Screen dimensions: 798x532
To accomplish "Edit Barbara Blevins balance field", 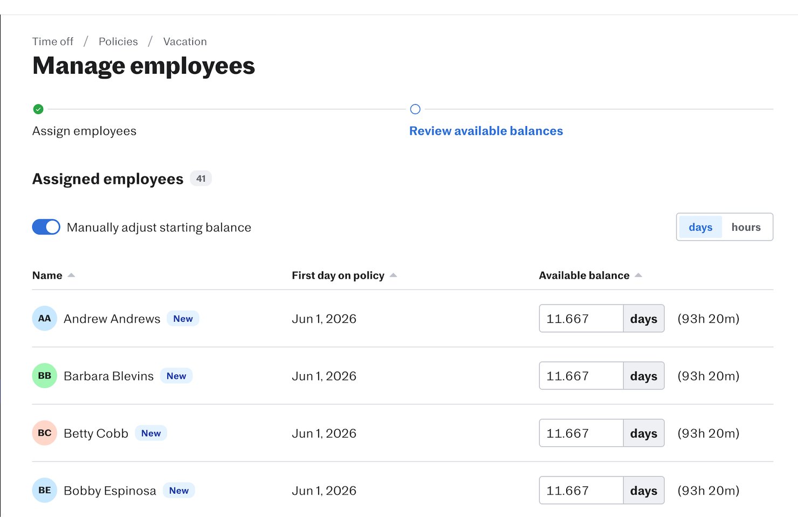I will pos(581,376).
